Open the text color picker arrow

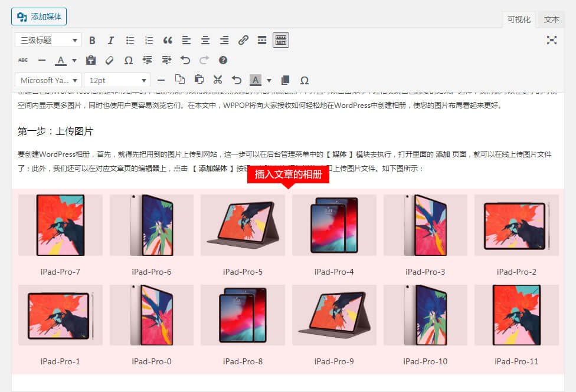74,60
